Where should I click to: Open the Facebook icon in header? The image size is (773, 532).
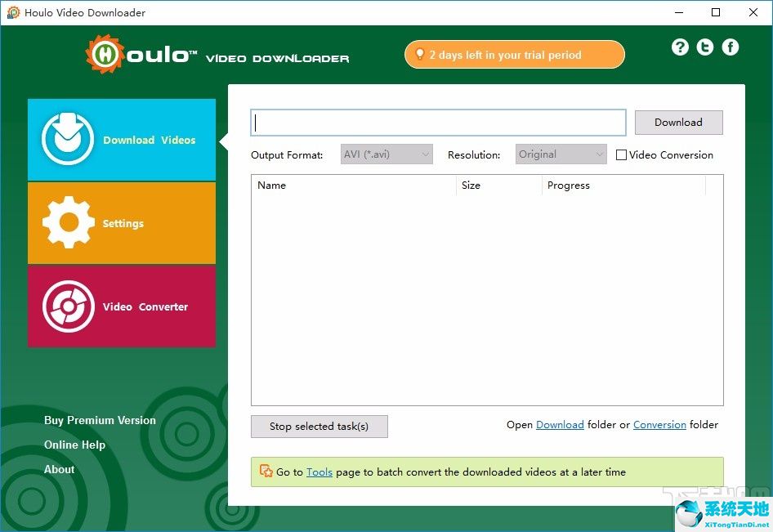point(731,47)
